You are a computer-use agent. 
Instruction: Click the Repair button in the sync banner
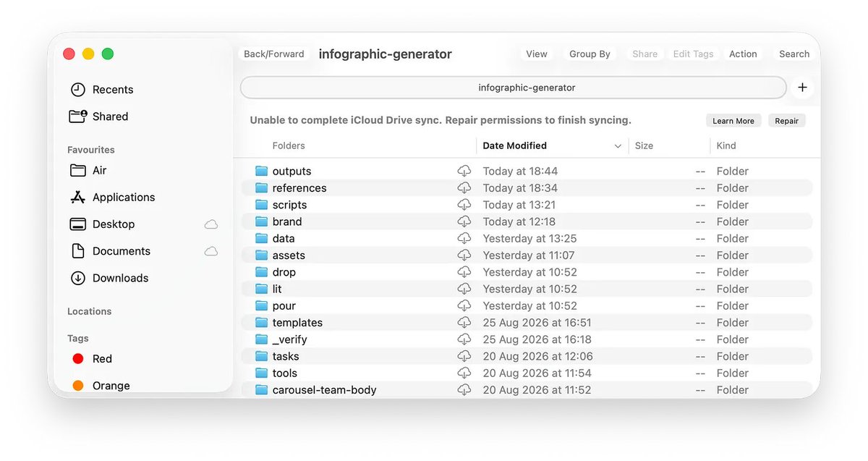(786, 121)
